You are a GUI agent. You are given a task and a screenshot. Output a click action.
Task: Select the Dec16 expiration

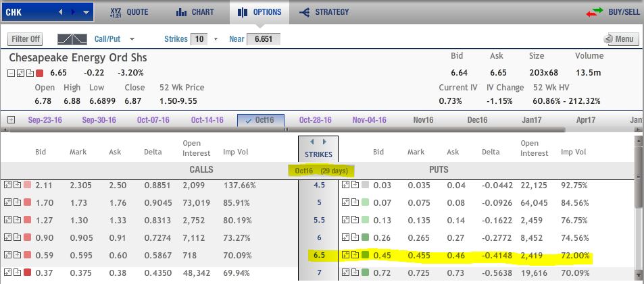click(477, 120)
